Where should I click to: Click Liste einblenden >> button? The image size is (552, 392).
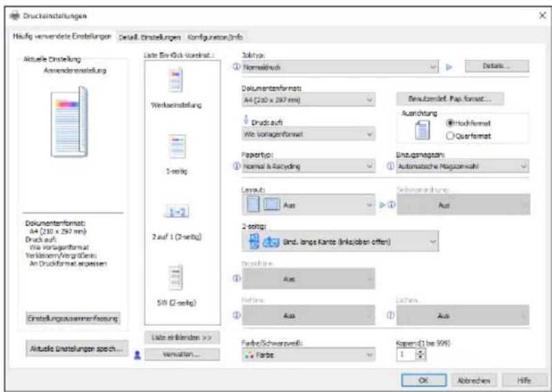pyautogui.click(x=182, y=337)
